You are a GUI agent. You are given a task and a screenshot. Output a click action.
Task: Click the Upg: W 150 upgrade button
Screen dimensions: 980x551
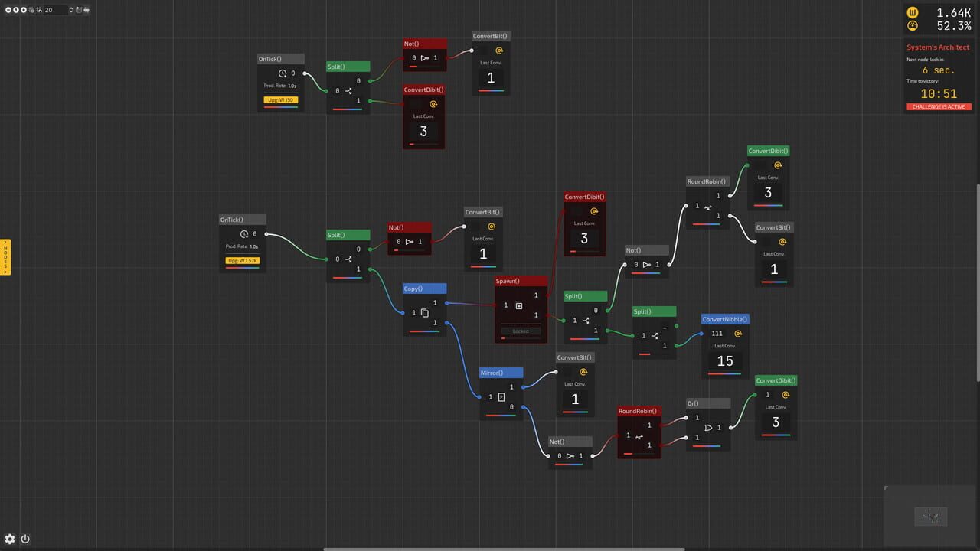pos(281,100)
